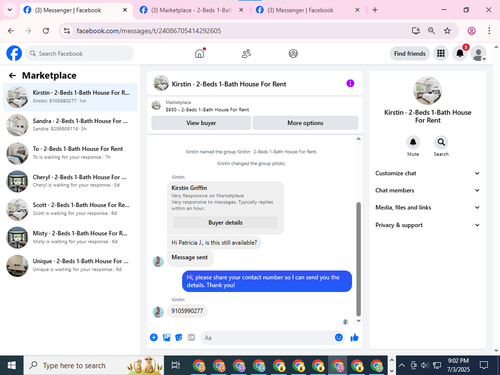Open Unique's conversation in the list
The width and height of the screenshot is (500, 375).
click(x=70, y=265)
